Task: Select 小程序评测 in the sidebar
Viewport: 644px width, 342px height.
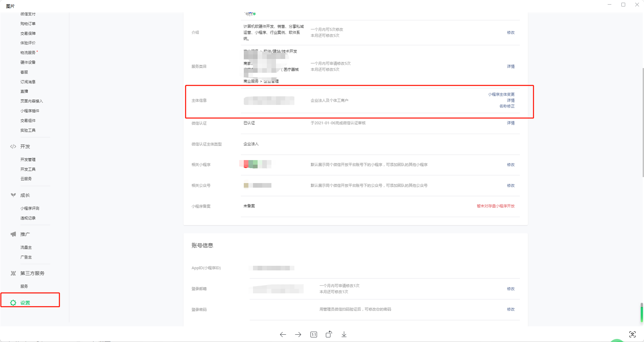Action: pos(30,208)
